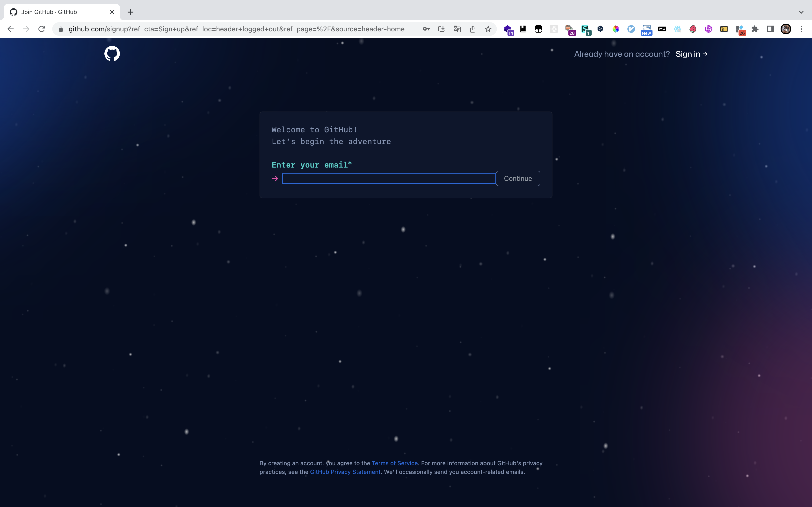Viewport: 812px width, 507px height.
Task: Click the GitHub Octocat logo
Action: pos(112,54)
